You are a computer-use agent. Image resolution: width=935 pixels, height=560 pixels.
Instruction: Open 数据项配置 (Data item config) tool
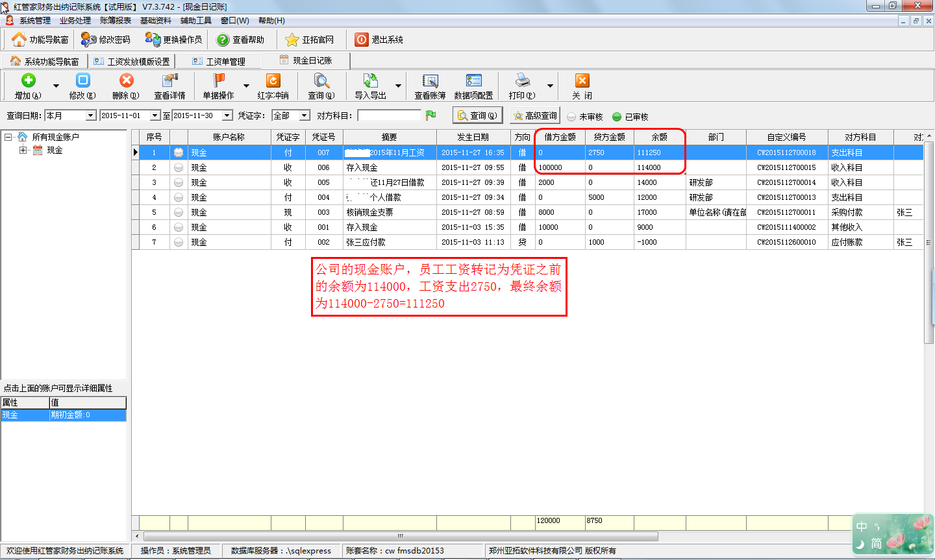coord(473,80)
